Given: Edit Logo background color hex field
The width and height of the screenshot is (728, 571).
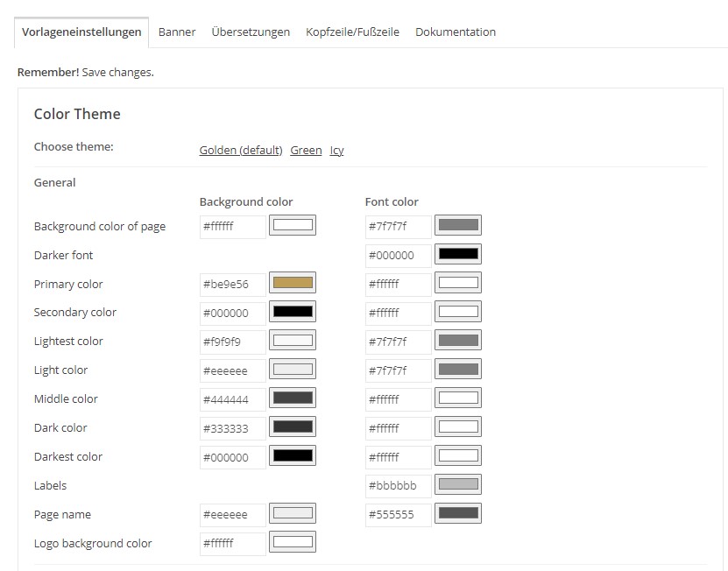Looking at the screenshot, I should pyautogui.click(x=233, y=543).
